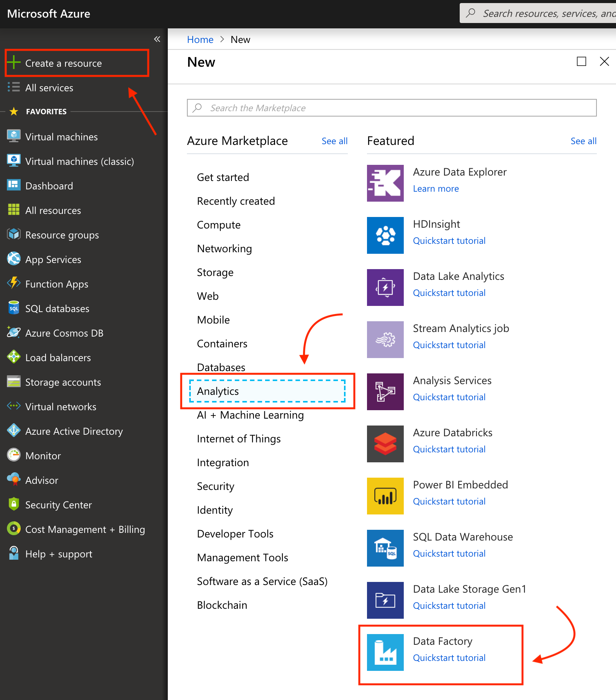Close the New blade
Screen dimensions: 616x700
[x=604, y=61]
